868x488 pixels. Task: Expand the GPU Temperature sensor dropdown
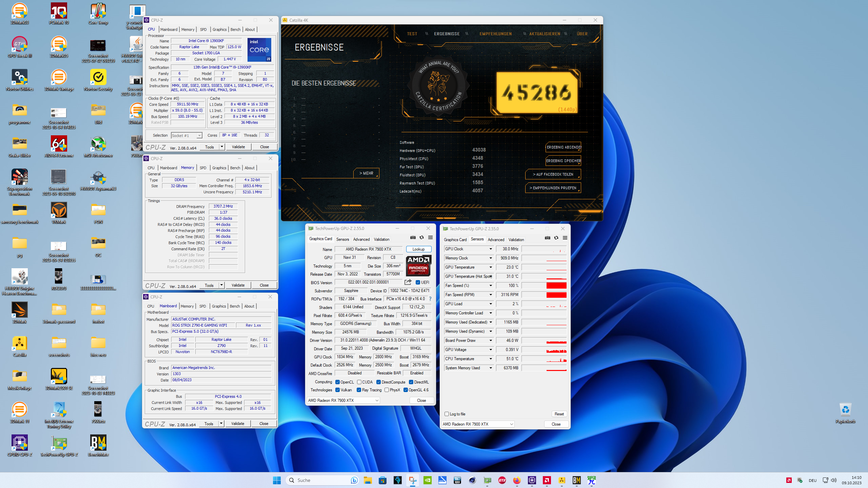point(490,267)
